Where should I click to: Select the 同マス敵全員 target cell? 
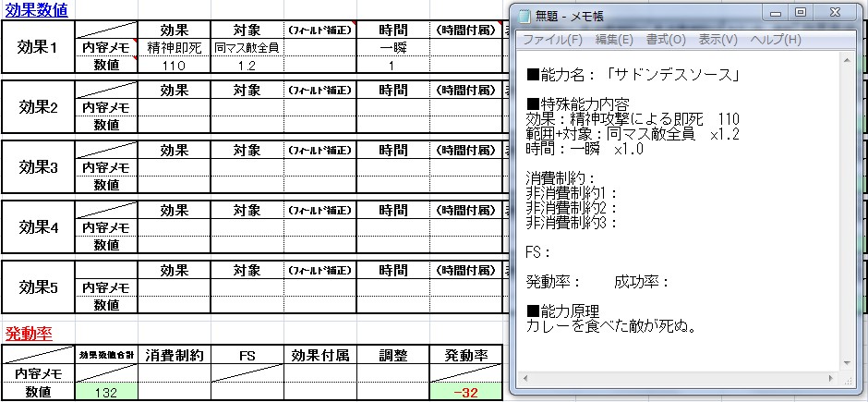tap(247, 47)
